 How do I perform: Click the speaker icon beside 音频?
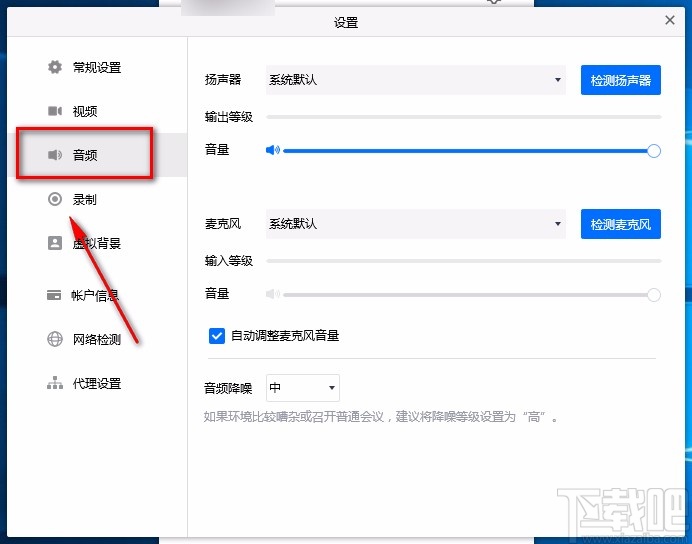tap(55, 155)
